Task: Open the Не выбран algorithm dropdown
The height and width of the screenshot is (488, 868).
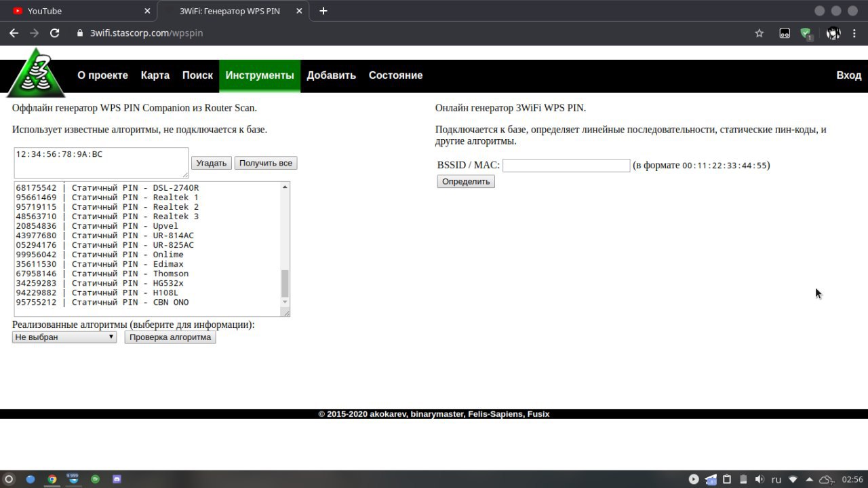Action: click(64, 337)
